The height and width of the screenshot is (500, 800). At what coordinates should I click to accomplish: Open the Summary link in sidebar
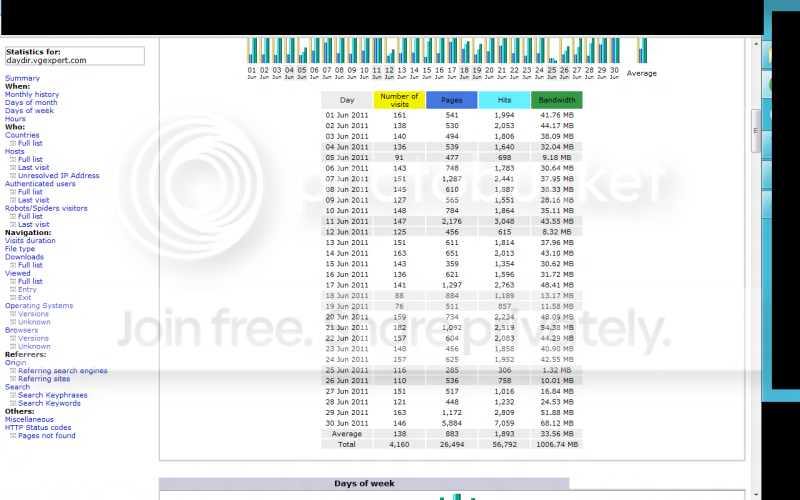click(22, 78)
